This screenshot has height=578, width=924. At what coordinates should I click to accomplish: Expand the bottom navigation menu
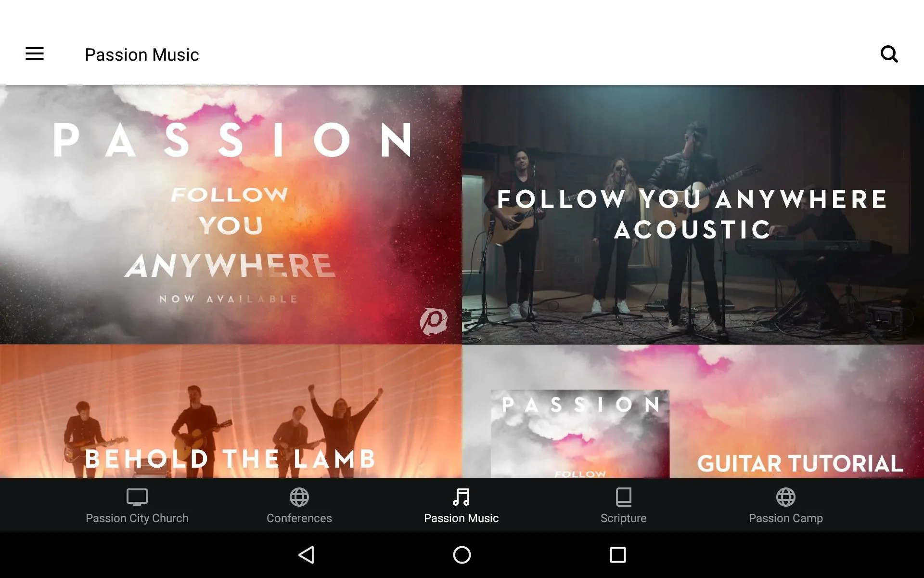35,54
